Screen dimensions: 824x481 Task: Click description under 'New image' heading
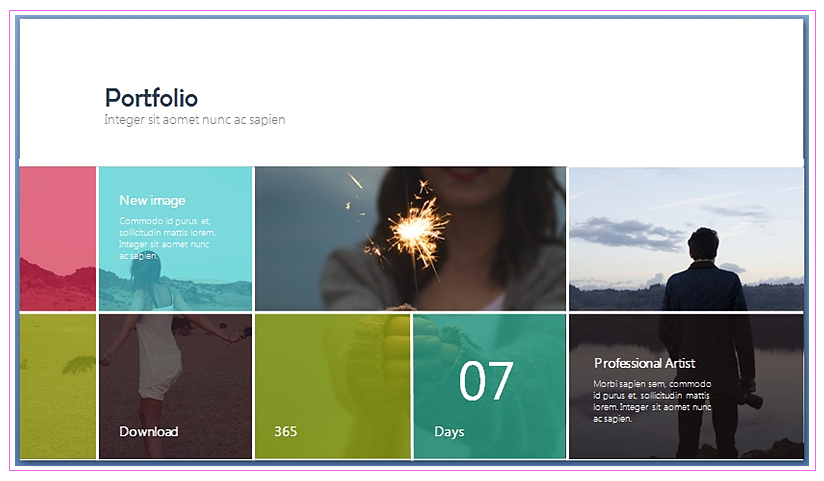point(167,238)
